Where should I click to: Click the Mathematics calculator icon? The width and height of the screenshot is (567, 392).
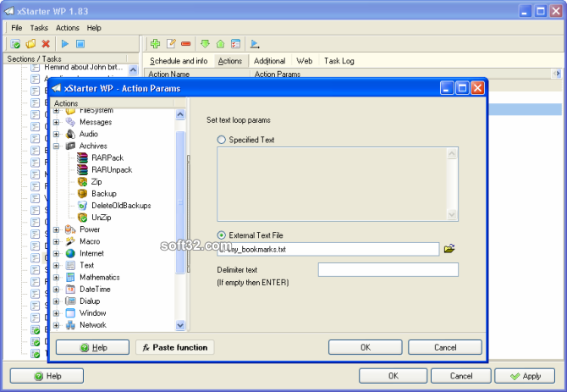click(x=70, y=278)
